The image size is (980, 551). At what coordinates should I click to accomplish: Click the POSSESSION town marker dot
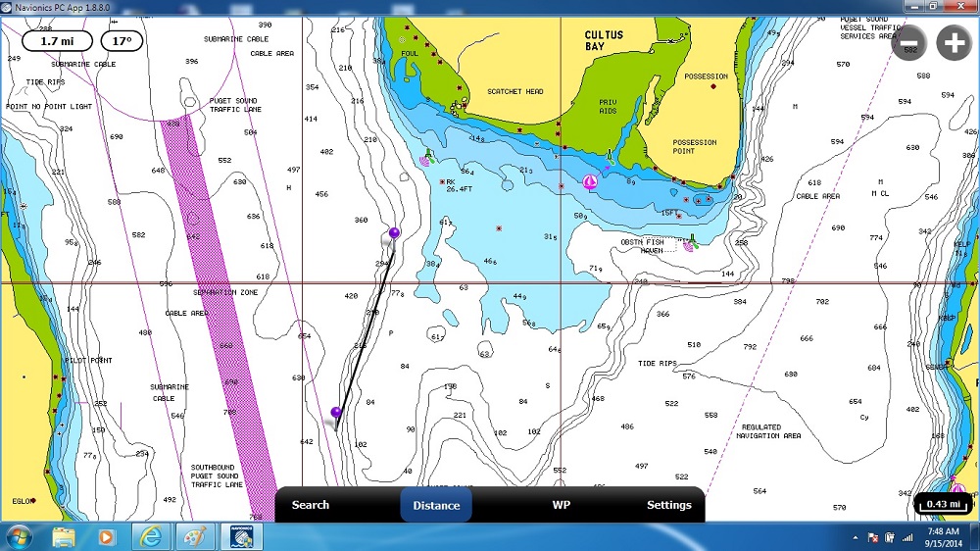(x=713, y=86)
